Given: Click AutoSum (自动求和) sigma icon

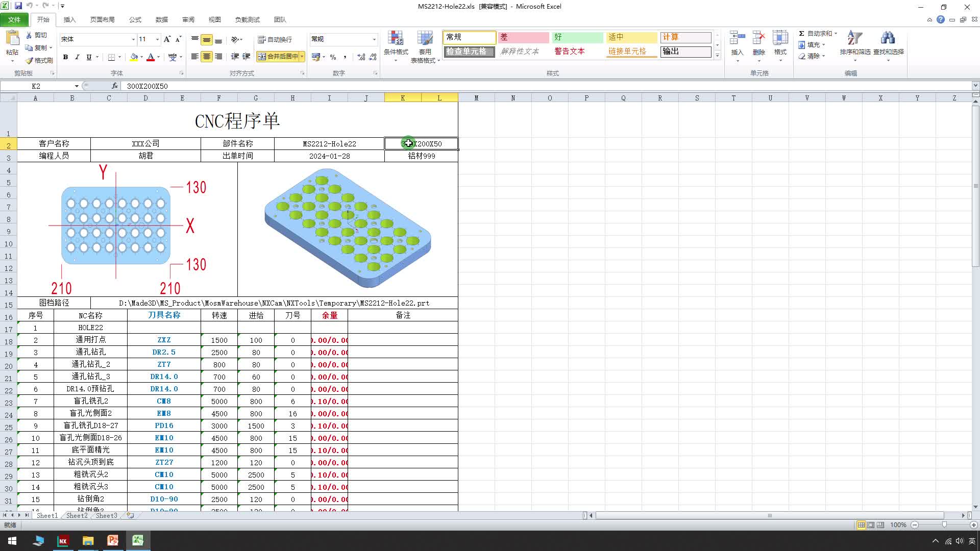Looking at the screenshot, I should pos(802,34).
